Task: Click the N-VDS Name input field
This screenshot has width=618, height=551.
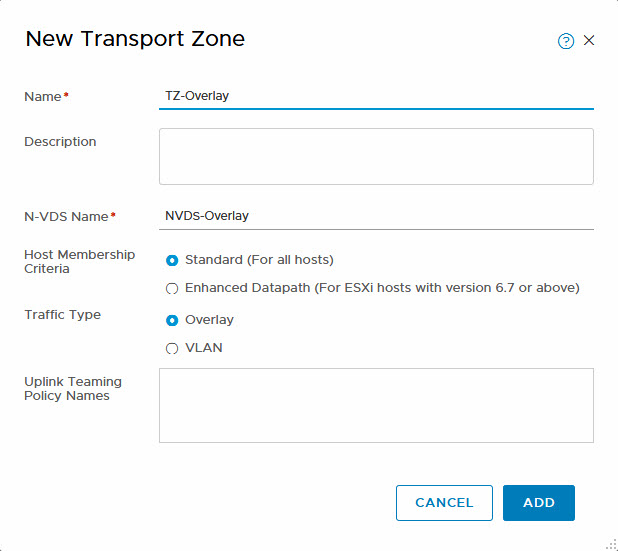Action: click(x=376, y=215)
